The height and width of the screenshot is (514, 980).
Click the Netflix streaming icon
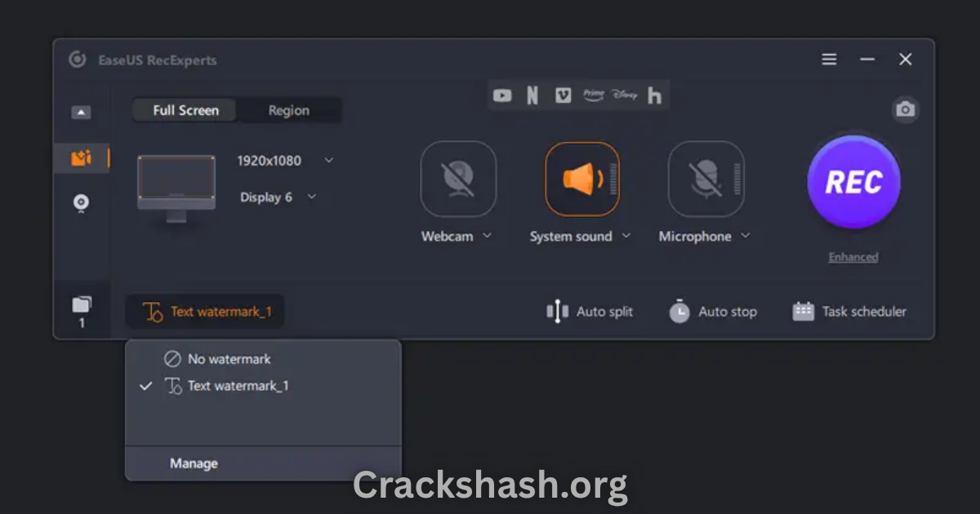point(532,95)
